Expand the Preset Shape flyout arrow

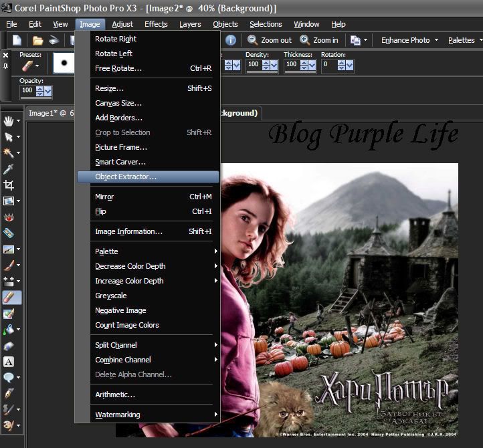[19, 378]
